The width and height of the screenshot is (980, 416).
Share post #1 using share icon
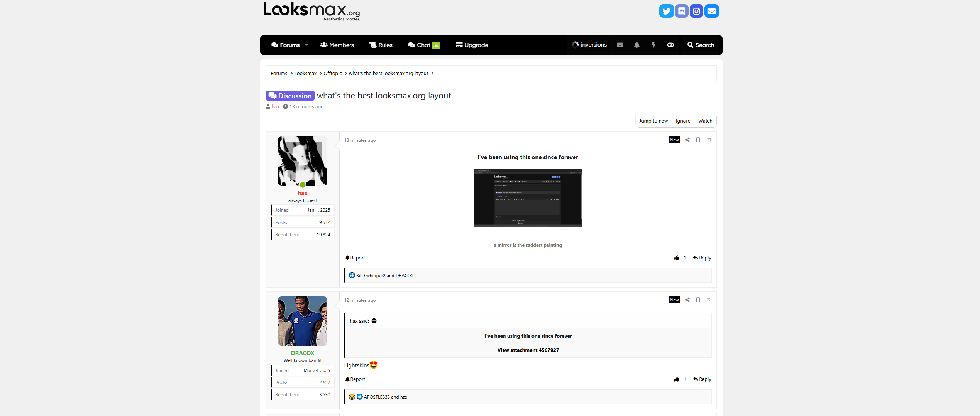coord(687,140)
